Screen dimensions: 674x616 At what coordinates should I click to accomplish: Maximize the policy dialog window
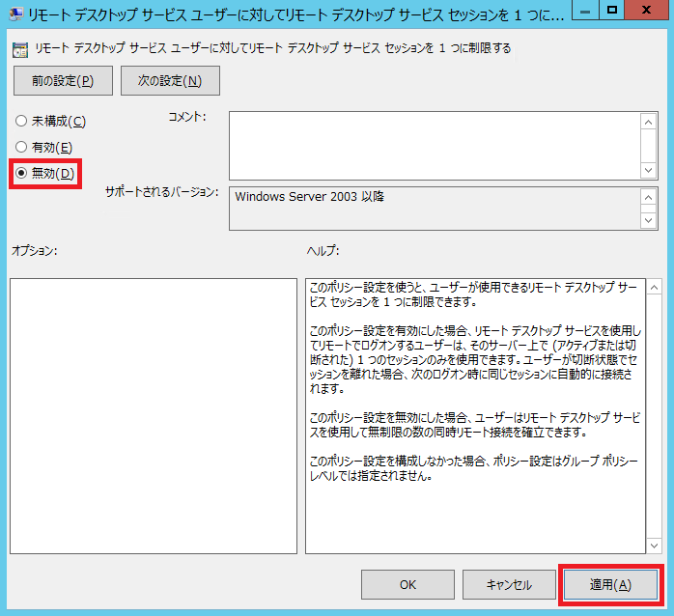click(611, 11)
